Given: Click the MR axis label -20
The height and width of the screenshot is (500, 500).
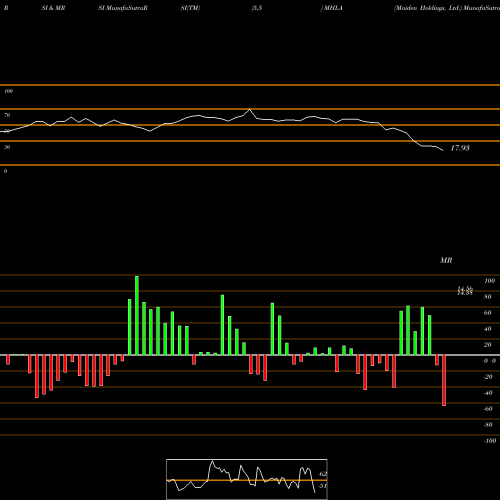Looking at the screenshot, I should 488,377.
